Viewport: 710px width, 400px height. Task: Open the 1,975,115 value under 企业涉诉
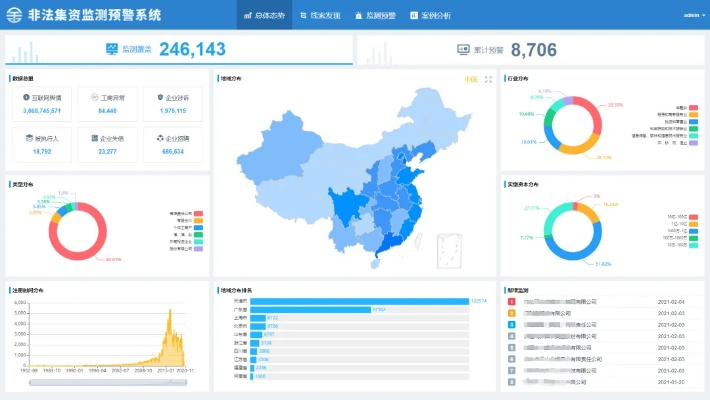[173, 111]
